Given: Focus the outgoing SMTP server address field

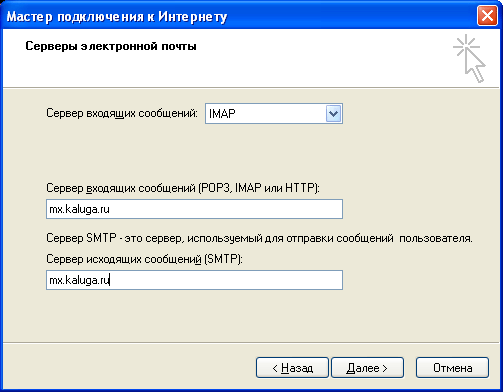Looking at the screenshot, I should click(194, 280).
